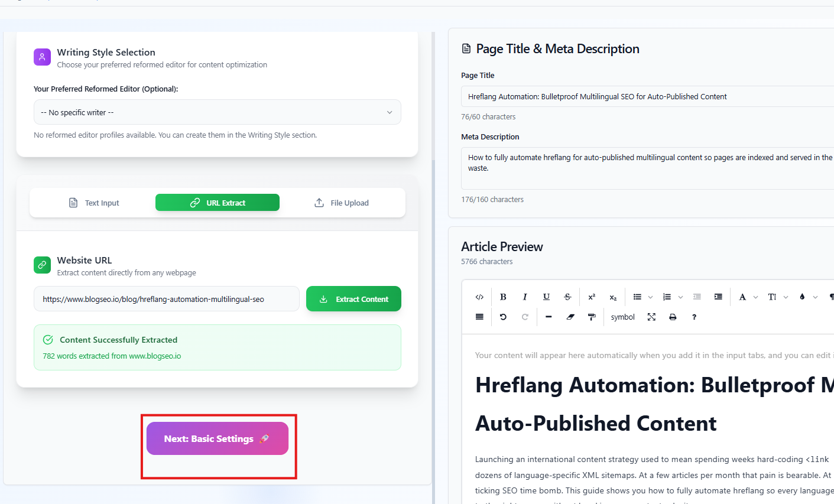The height and width of the screenshot is (504, 834).
Task: Insert unordered bullet list
Action: pyautogui.click(x=637, y=297)
